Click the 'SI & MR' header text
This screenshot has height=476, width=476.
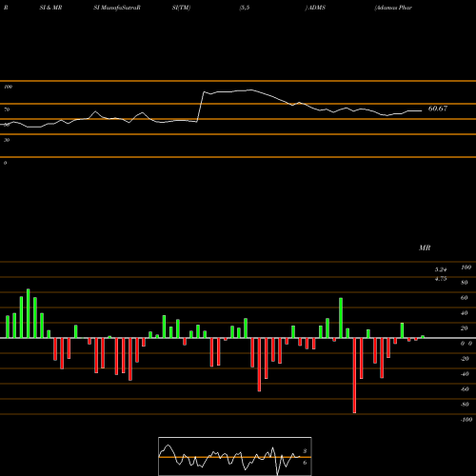tap(50, 8)
